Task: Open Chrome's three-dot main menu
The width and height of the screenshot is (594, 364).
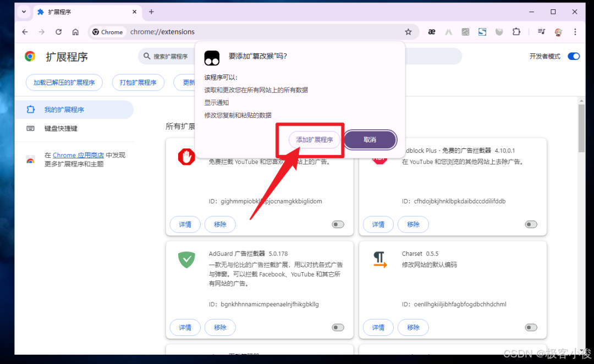Action: click(575, 32)
